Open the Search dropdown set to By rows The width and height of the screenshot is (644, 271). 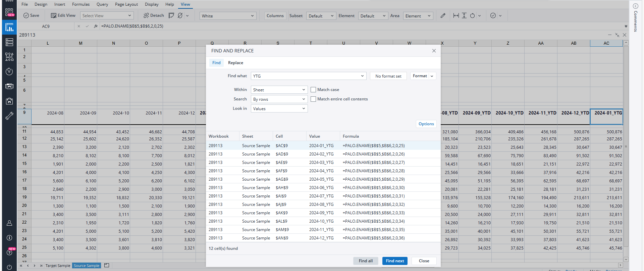point(279,99)
